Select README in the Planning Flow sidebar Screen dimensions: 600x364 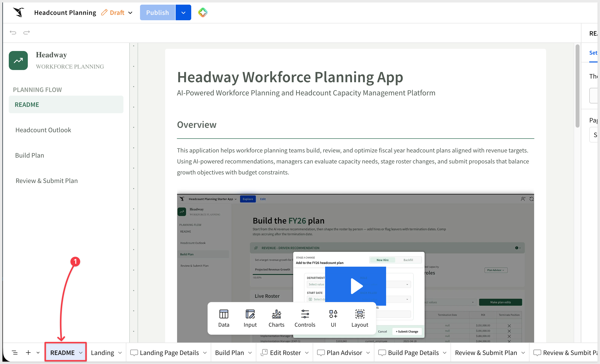pyautogui.click(x=66, y=104)
